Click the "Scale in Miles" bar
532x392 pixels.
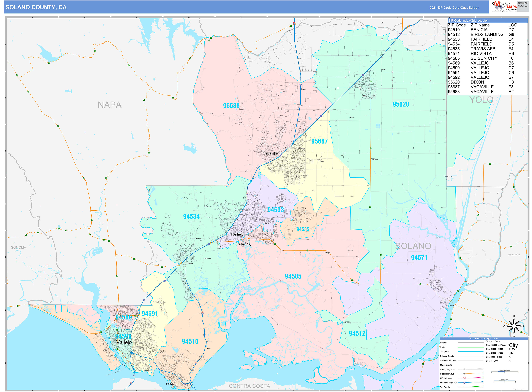504,381
